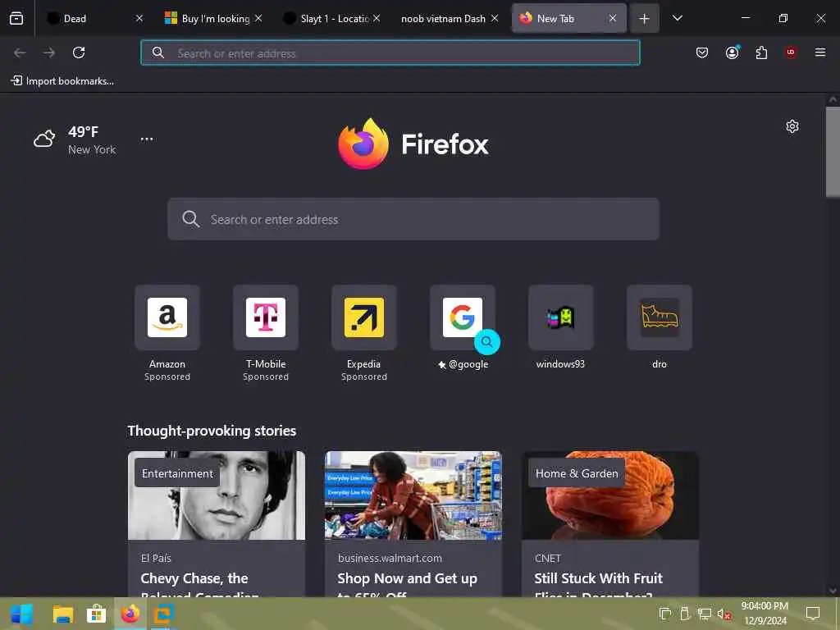The image size is (840, 630).
Task: Close the Dead tab
Action: point(139,18)
